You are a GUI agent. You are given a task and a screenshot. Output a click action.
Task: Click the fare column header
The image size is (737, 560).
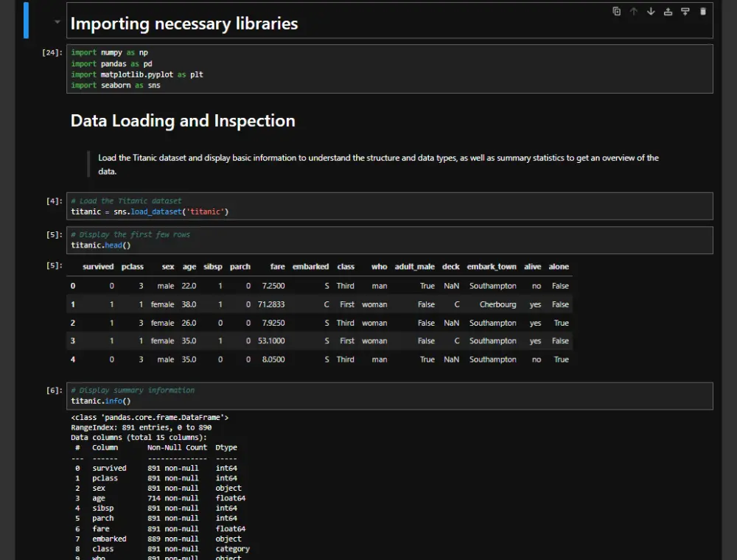point(277,267)
